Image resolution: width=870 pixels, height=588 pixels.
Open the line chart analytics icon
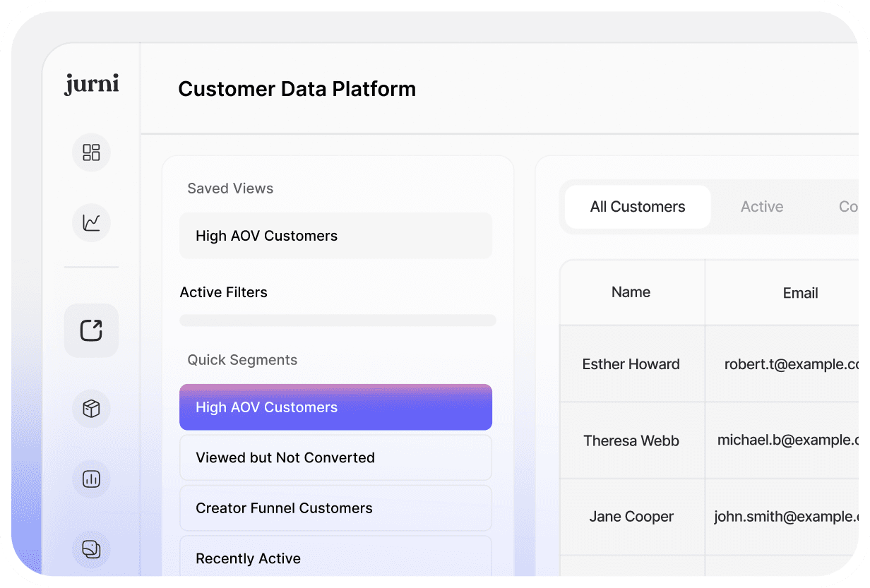pos(91,223)
